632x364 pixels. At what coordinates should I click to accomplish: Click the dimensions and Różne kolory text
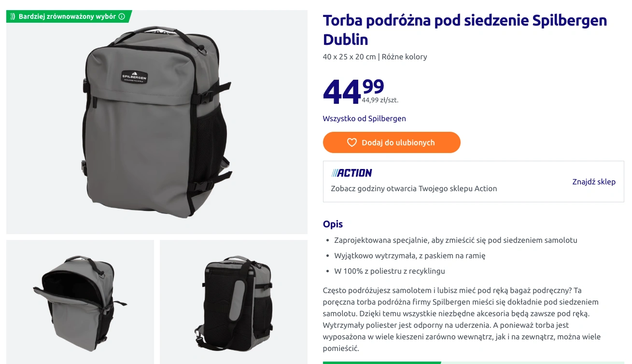click(x=375, y=56)
